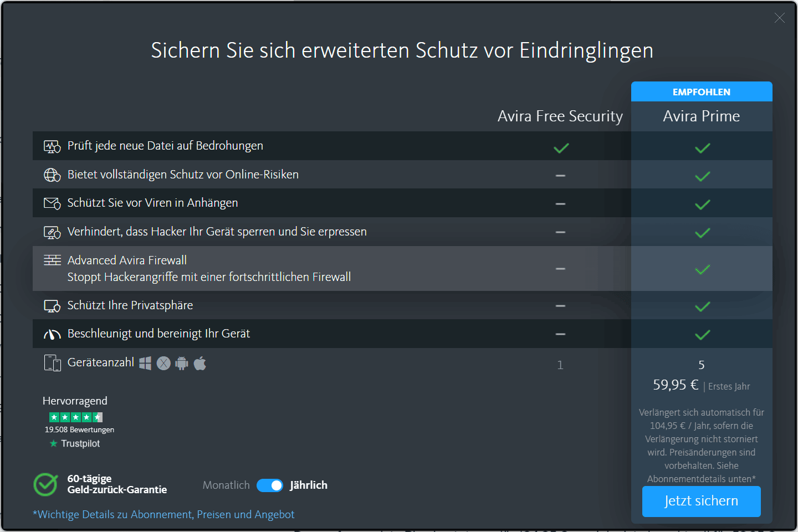
Task: Click the EMPFOHLEN banner
Action: (x=702, y=91)
